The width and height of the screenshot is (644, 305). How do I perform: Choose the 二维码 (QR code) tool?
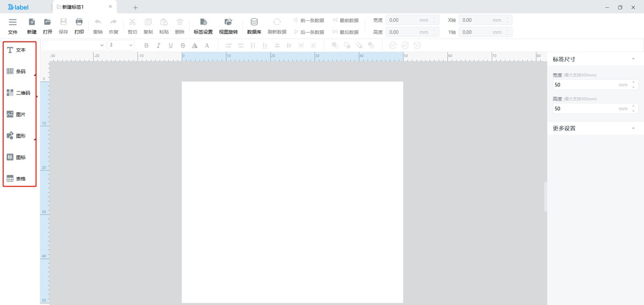pyautogui.click(x=17, y=93)
